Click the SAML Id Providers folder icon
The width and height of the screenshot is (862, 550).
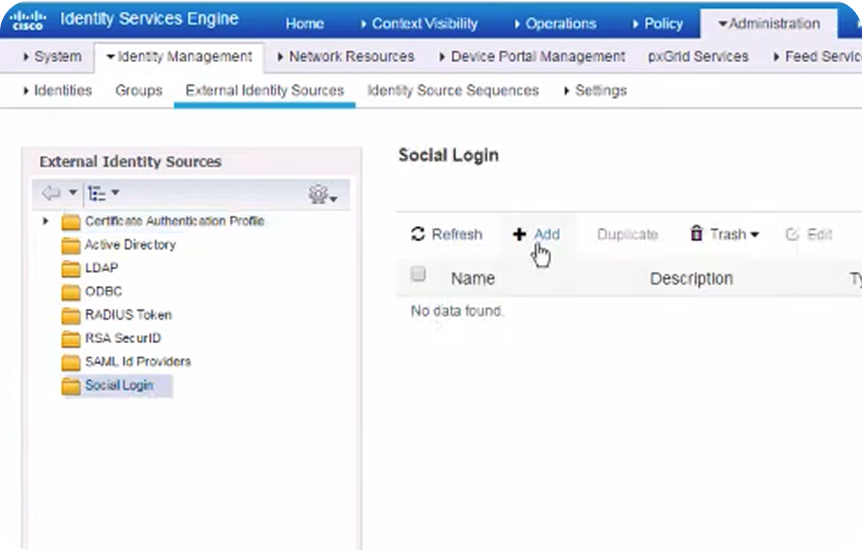pyautogui.click(x=71, y=362)
